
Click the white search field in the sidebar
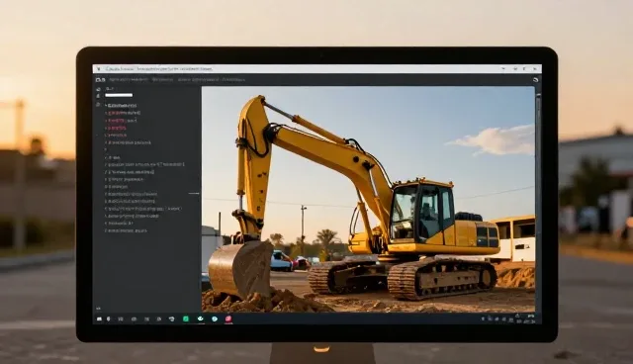click(x=119, y=95)
